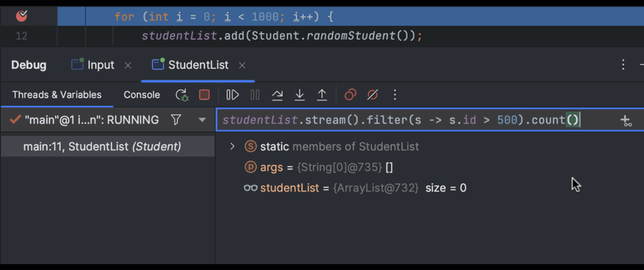Open more debug toolbar options

[395, 95]
